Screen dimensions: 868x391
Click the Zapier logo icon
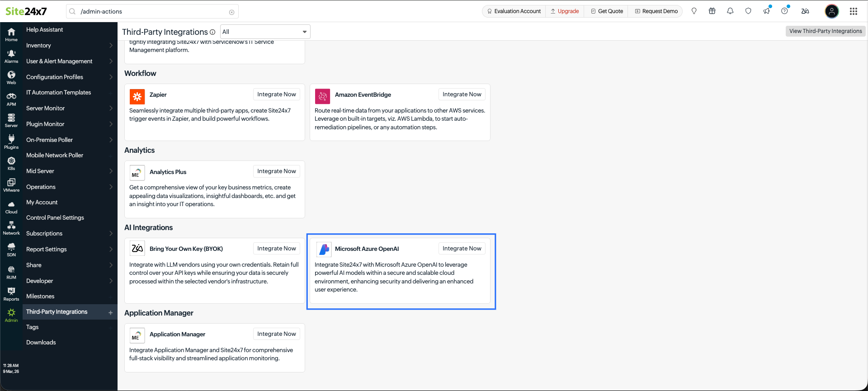tap(137, 96)
